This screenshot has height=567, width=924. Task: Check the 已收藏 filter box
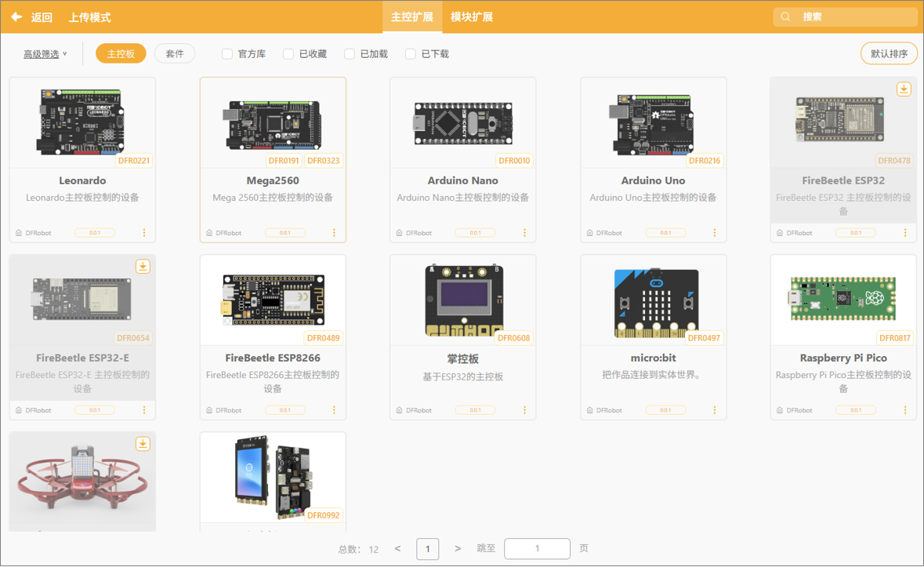pyautogui.click(x=288, y=54)
